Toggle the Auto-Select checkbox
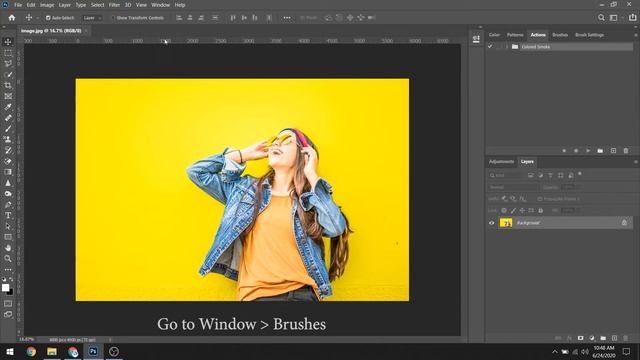The height and width of the screenshot is (360, 640). coord(48,18)
